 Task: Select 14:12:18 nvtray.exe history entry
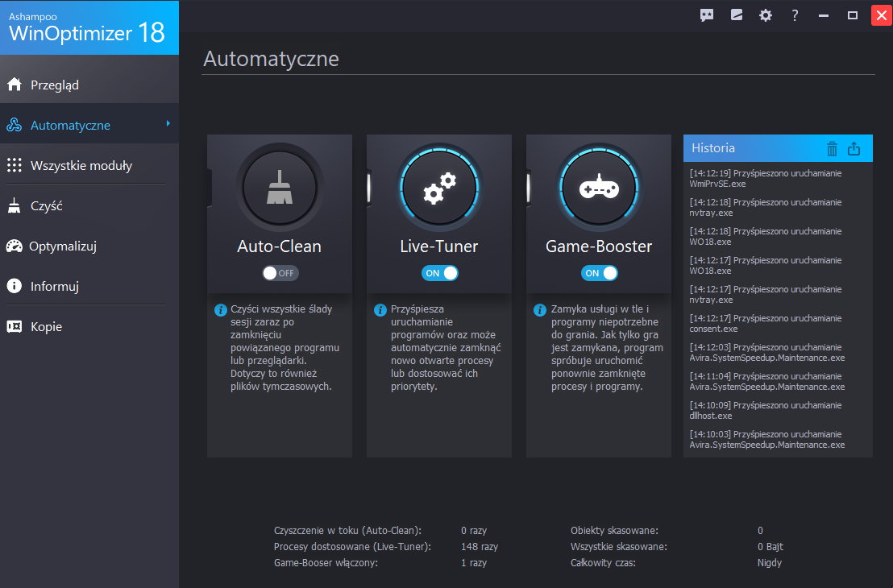(766, 207)
